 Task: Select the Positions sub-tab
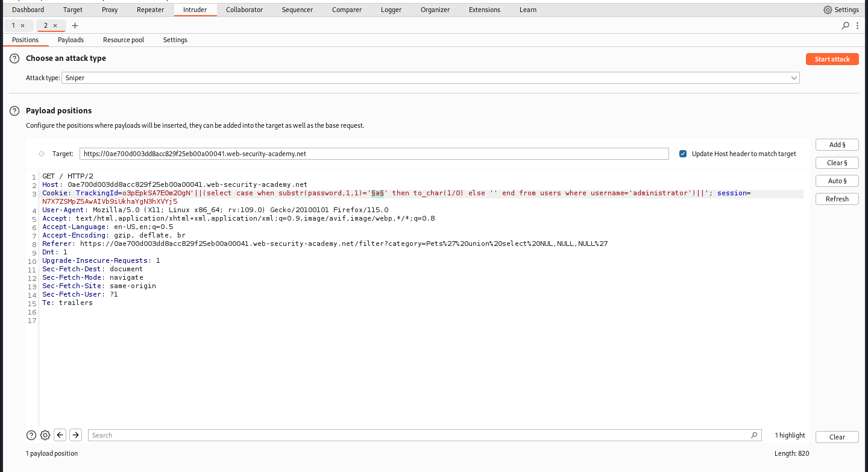pyautogui.click(x=25, y=40)
